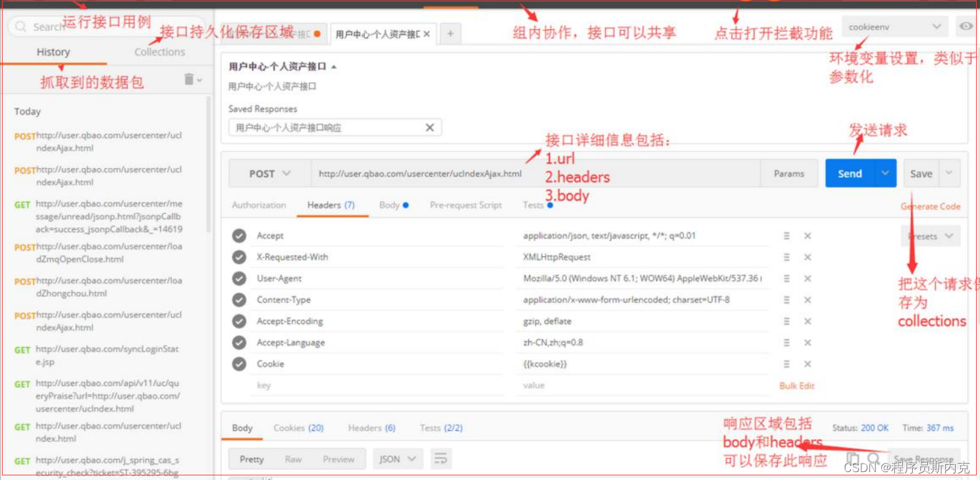The image size is (980, 480).
Task: Uncheck the User-Agent header checkbox
Action: click(x=239, y=279)
